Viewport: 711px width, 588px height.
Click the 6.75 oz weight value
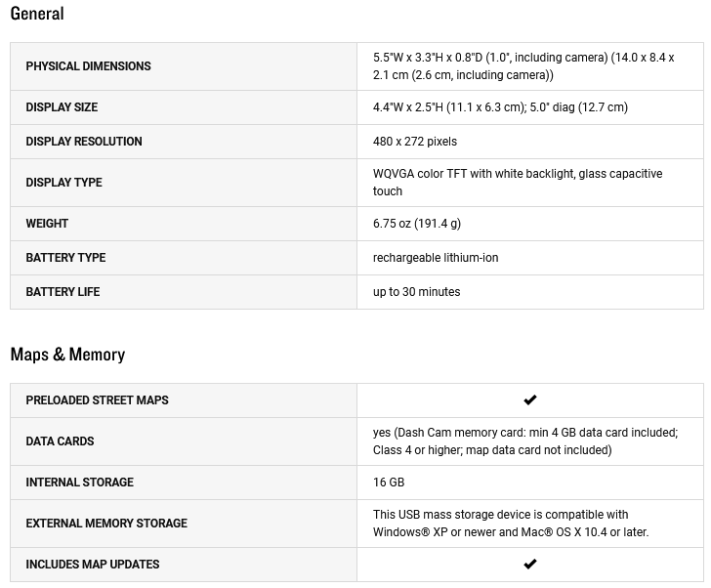417,224
